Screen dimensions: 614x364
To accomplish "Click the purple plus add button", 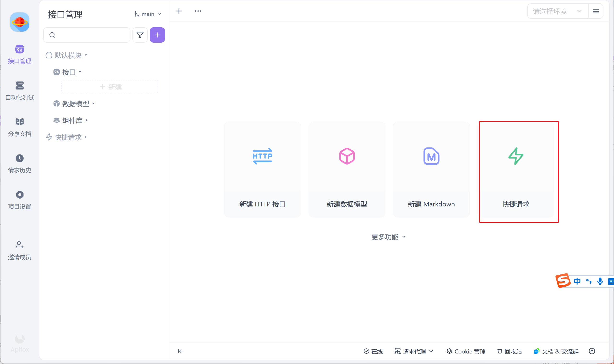I will [157, 35].
